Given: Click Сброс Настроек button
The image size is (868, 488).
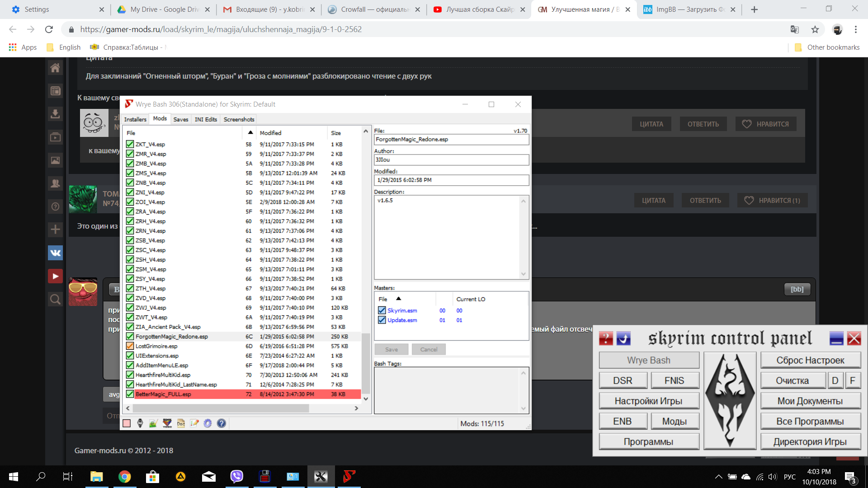Looking at the screenshot, I should (811, 360).
